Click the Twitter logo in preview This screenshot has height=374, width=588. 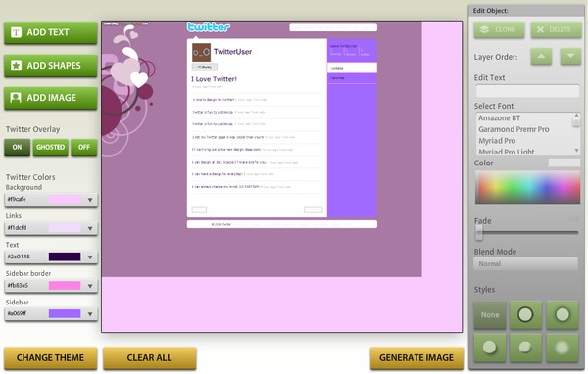[209, 27]
